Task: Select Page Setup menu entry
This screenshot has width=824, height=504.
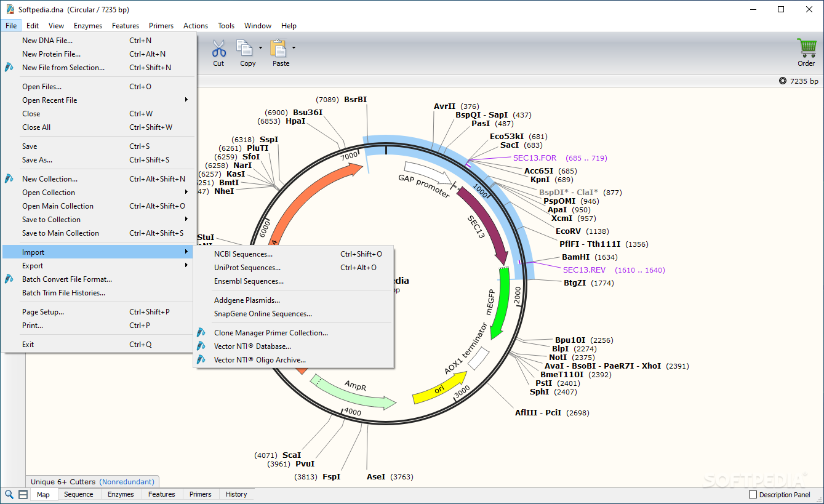Action: [98, 312]
